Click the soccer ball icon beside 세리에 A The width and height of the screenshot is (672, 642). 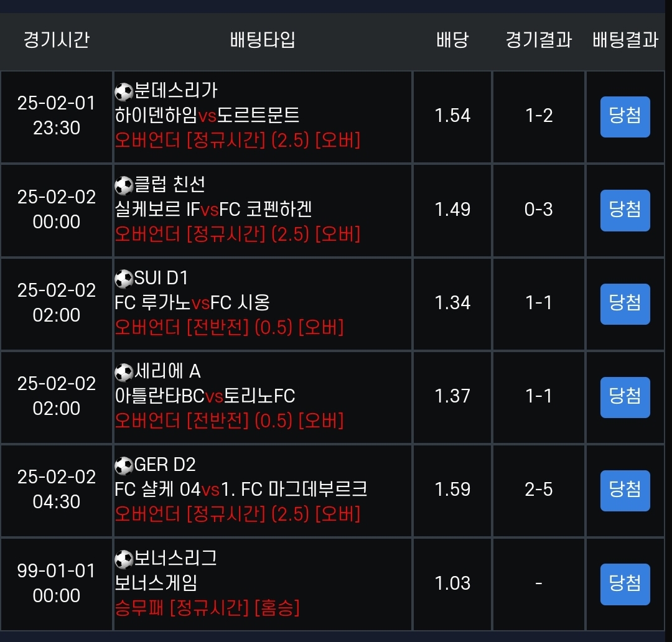[124, 373]
